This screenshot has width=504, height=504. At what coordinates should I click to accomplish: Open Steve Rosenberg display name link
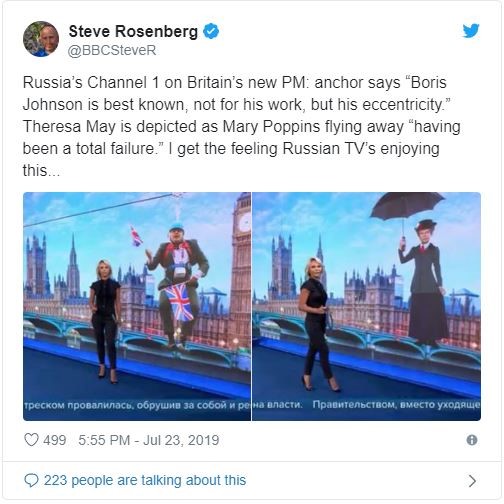(133, 31)
